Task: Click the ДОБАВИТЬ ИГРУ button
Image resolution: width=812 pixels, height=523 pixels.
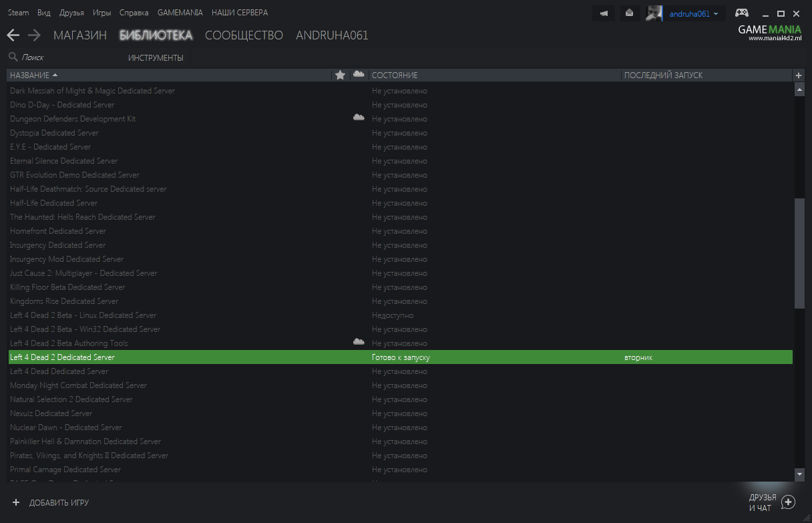Action: point(51,502)
